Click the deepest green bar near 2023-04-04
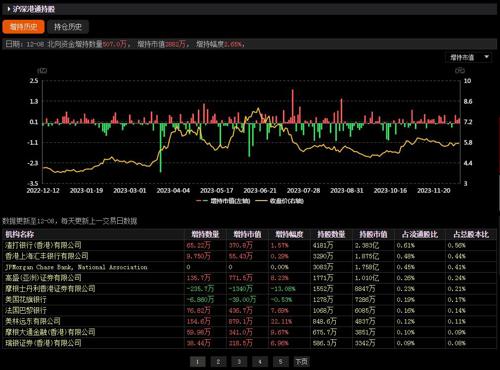The image size is (500, 370). click(x=161, y=148)
